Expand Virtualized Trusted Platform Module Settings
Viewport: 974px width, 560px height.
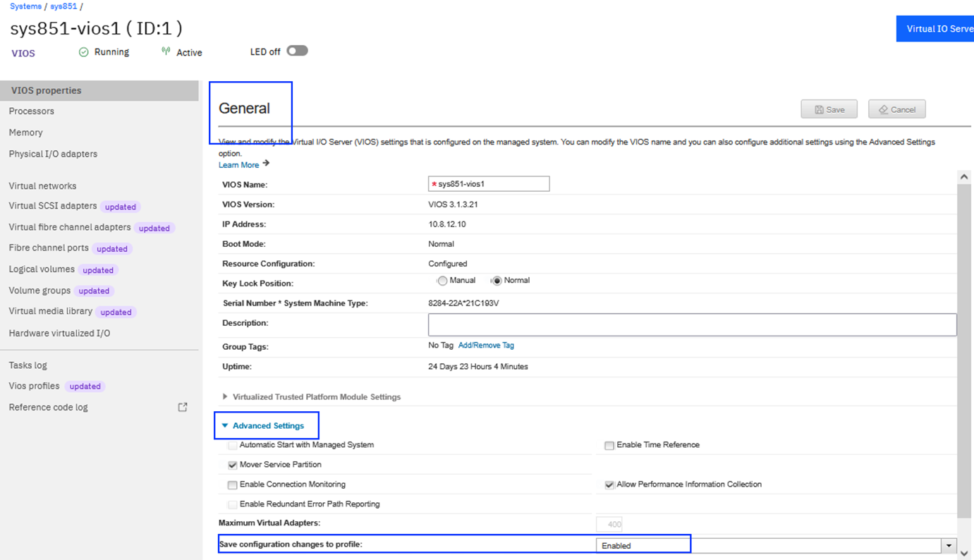click(x=225, y=397)
